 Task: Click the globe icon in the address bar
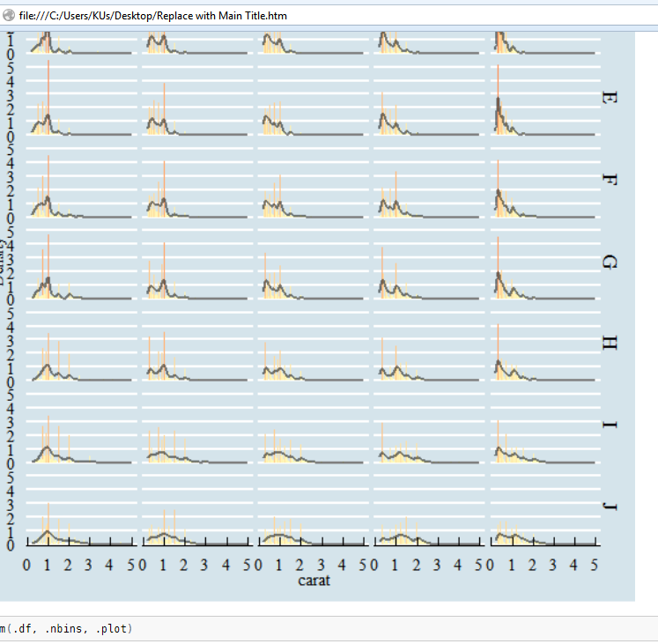[9, 16]
